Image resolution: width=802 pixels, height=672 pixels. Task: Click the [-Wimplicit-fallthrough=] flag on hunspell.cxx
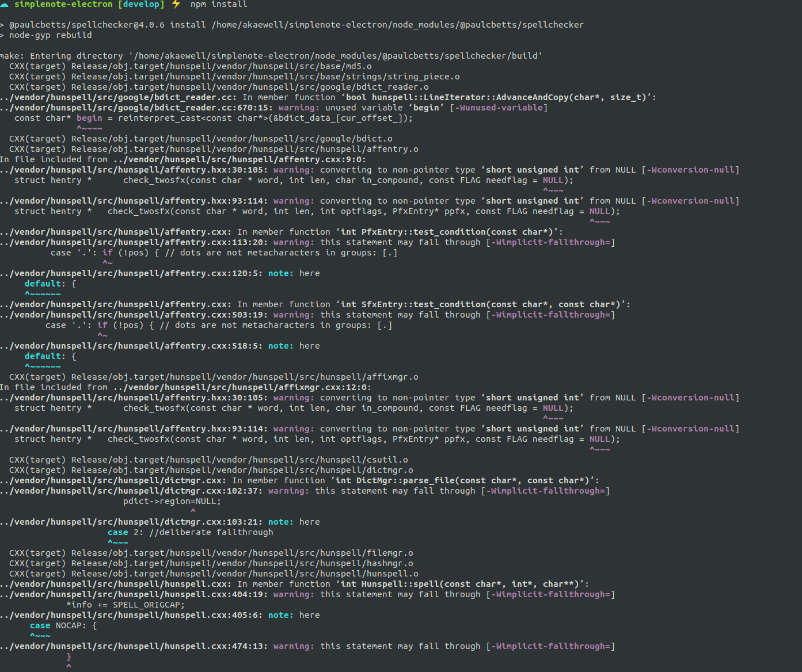coord(551,594)
